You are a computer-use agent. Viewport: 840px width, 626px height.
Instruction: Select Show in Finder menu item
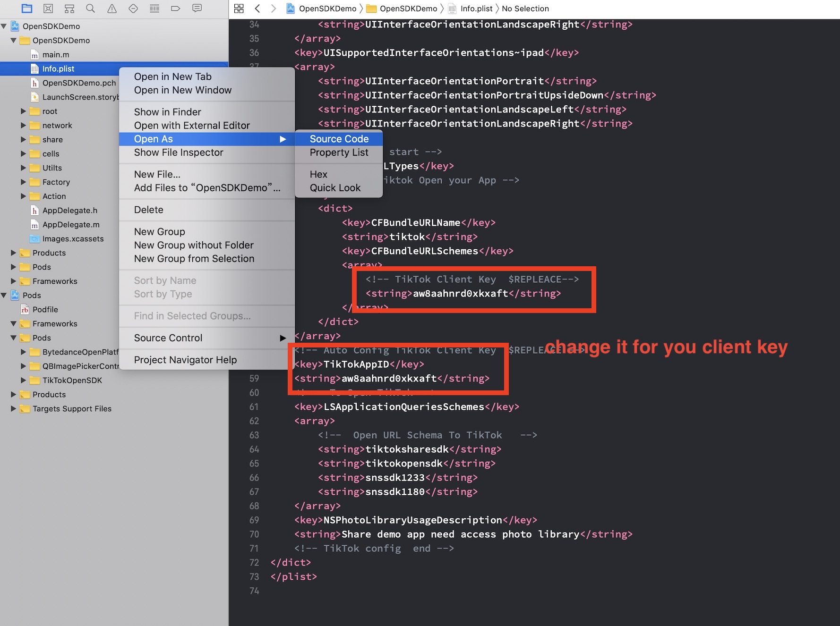pos(167,112)
